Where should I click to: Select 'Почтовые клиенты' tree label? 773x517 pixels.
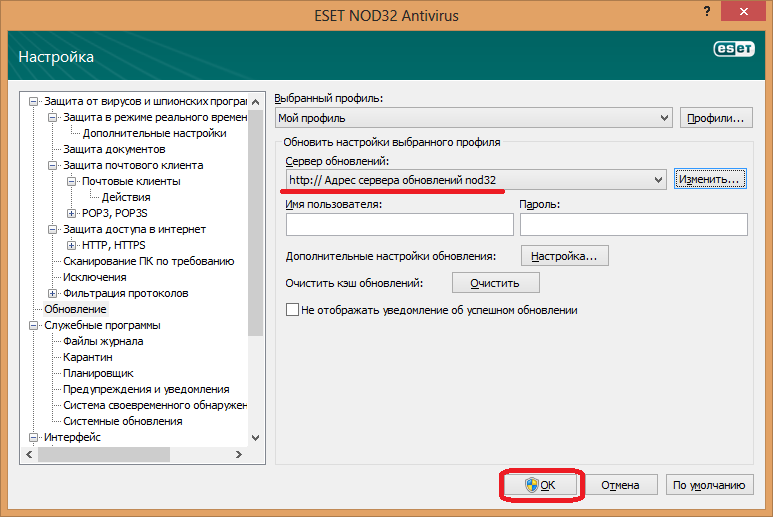pyautogui.click(x=131, y=181)
